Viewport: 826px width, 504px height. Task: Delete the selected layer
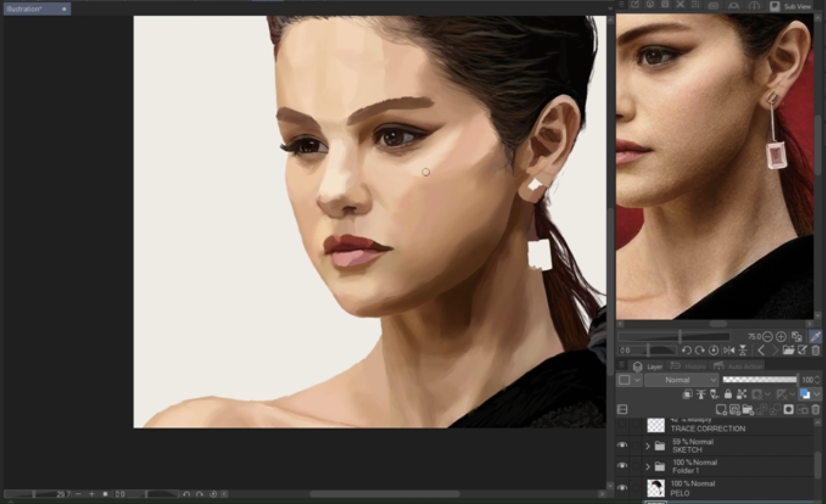815,409
